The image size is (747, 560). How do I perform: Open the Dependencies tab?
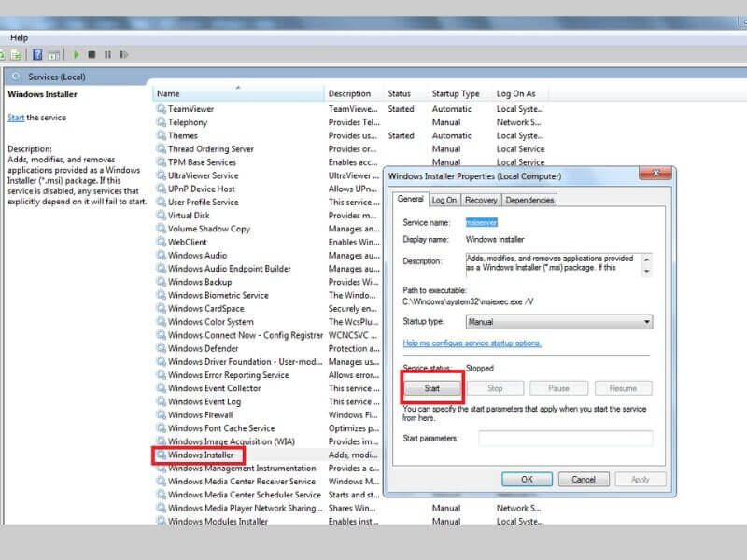click(529, 200)
